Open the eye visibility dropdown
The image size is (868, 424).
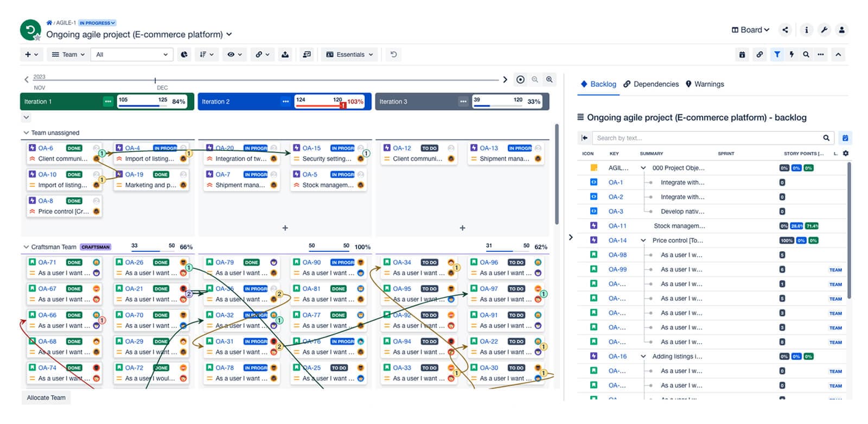tap(234, 54)
